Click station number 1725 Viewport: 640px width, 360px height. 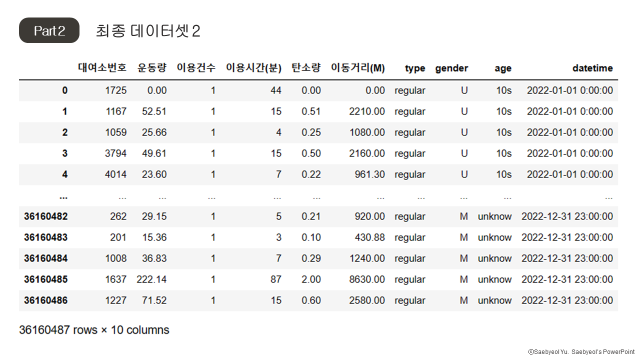[x=116, y=91]
